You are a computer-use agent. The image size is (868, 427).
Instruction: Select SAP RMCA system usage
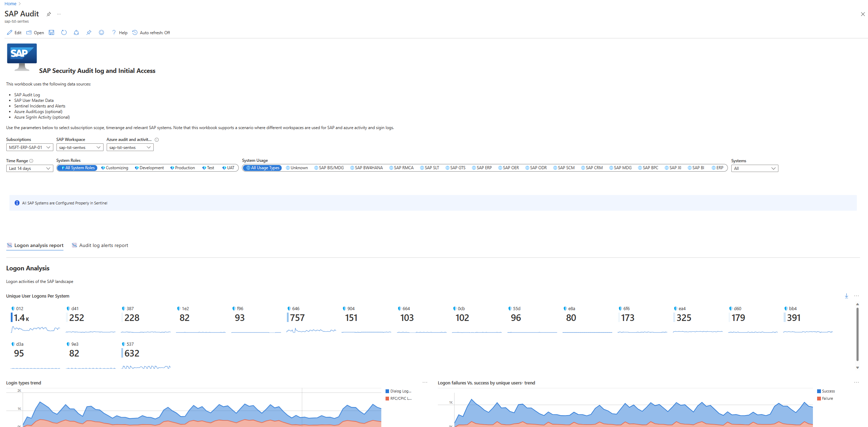tap(401, 168)
